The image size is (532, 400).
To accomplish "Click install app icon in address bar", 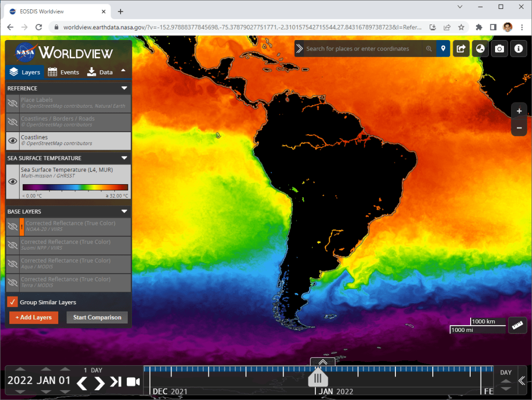I will pyautogui.click(x=433, y=27).
